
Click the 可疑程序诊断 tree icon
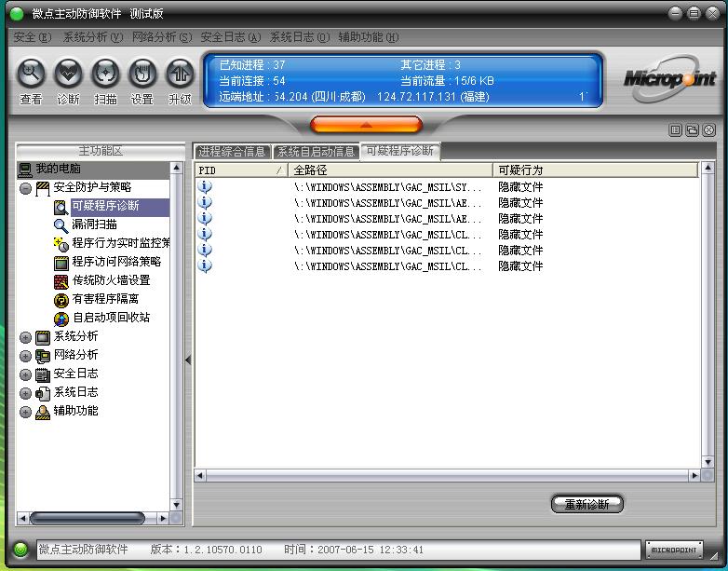(x=61, y=207)
